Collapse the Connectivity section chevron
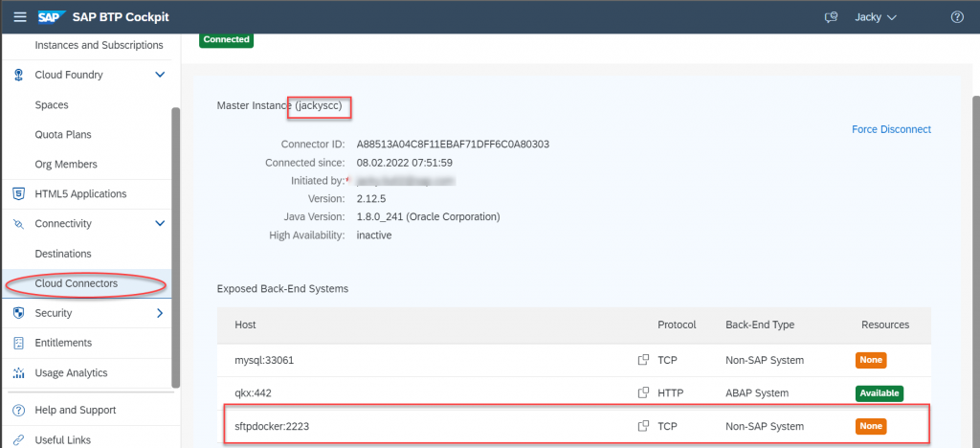This screenshot has height=448, width=980. point(160,224)
